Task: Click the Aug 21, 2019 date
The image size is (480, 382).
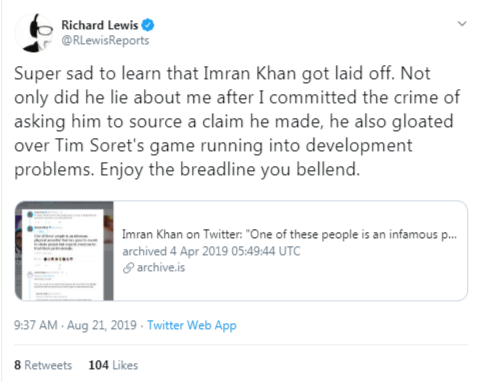Action: (x=102, y=325)
